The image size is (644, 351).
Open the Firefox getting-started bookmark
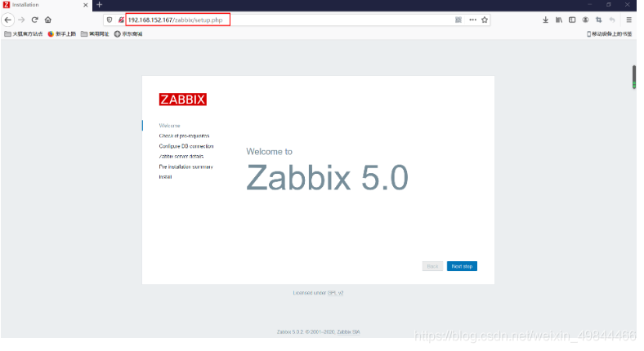[62, 34]
